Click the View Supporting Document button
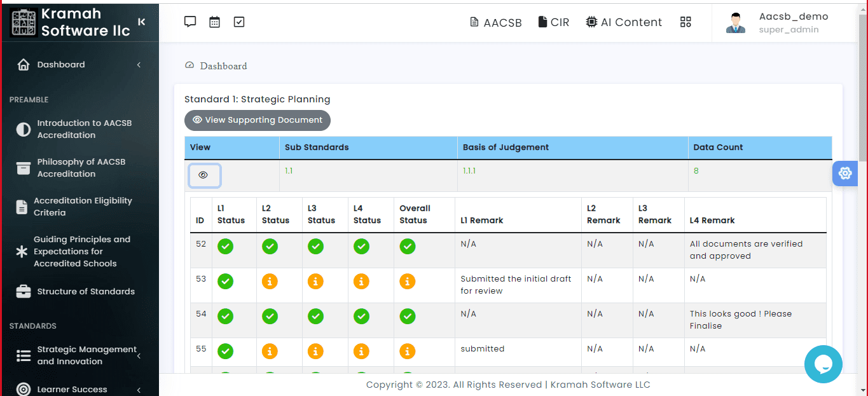 [x=258, y=120]
